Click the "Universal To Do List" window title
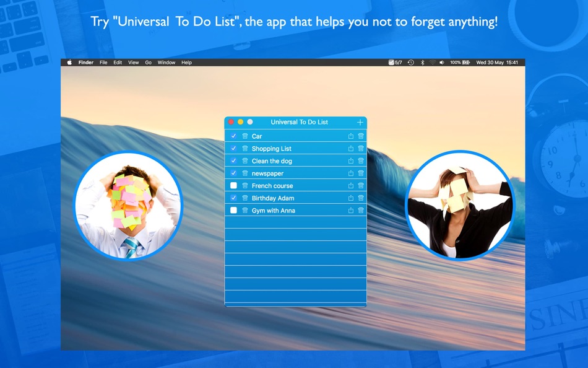Image resolution: width=588 pixels, height=368 pixels. pos(299,122)
